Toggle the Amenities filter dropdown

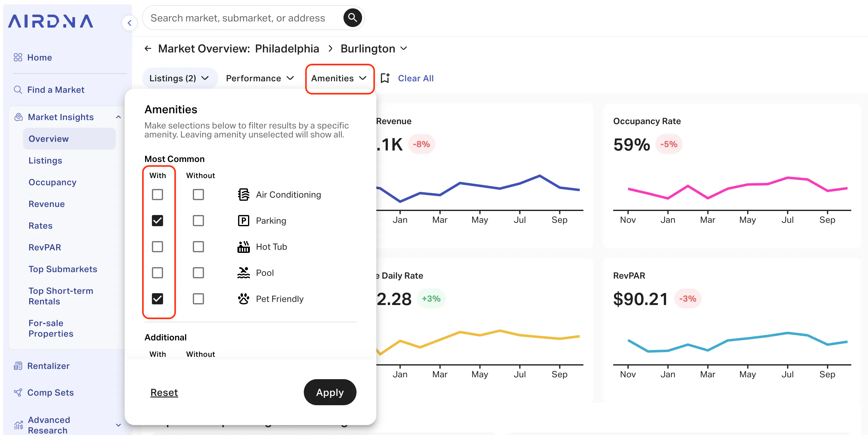(339, 78)
